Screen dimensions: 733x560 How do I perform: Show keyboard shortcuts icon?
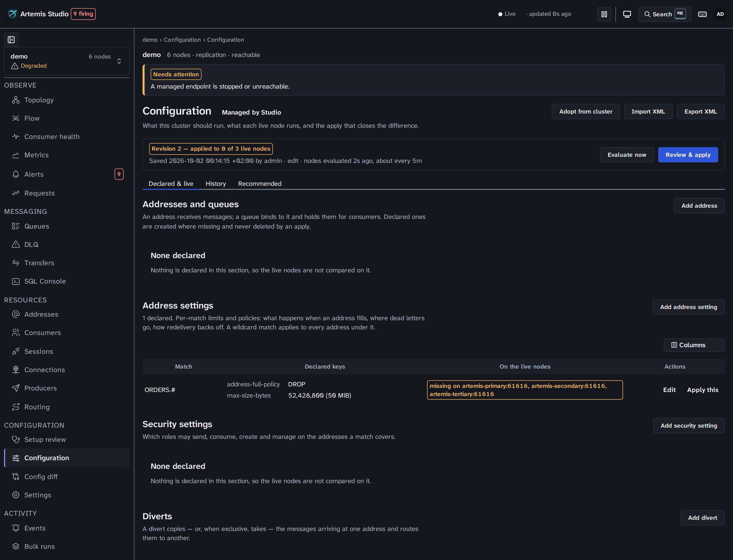(x=702, y=14)
